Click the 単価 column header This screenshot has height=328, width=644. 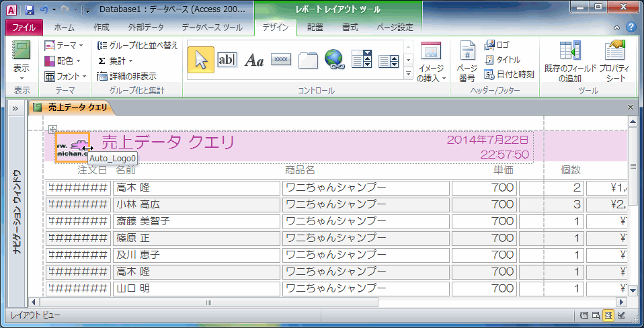[504, 169]
